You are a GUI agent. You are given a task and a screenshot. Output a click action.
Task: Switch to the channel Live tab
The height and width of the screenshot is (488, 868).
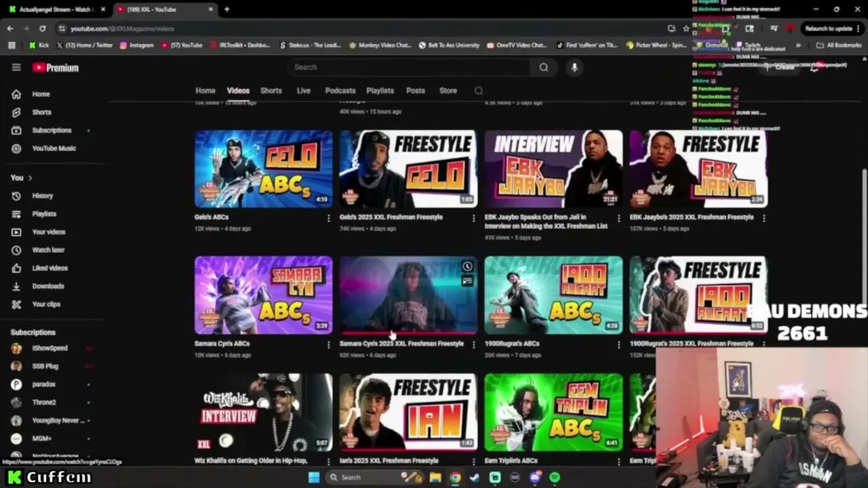tap(304, 91)
